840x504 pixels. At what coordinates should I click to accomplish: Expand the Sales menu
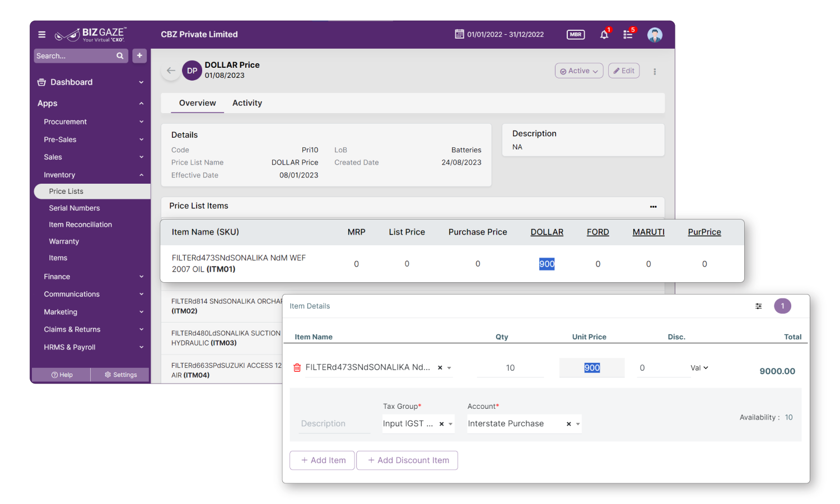pyautogui.click(x=141, y=157)
